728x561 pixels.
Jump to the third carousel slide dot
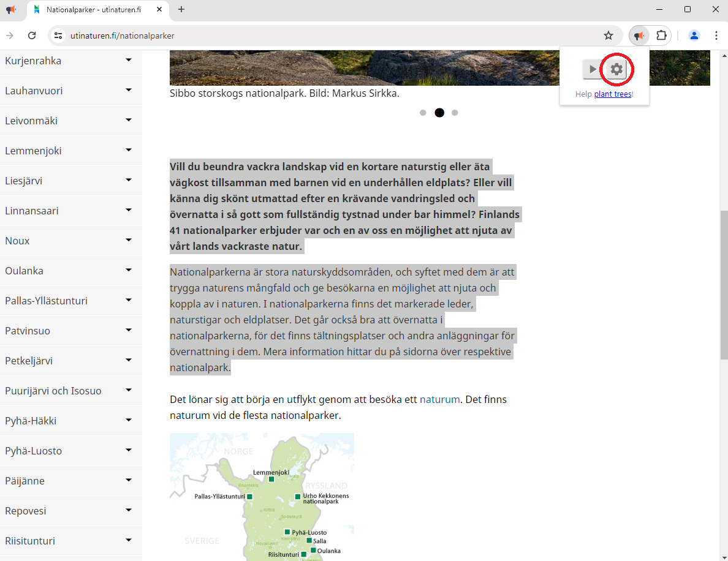455,113
